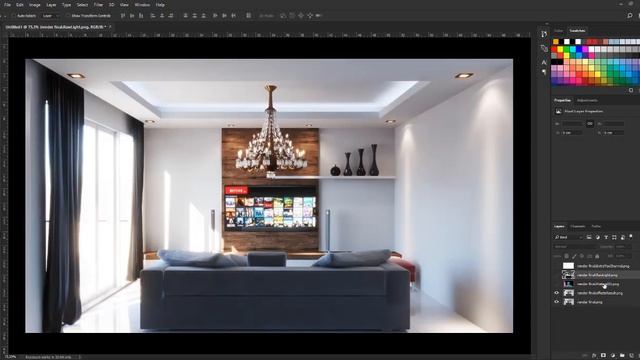The height and width of the screenshot is (360, 640).
Task: Open the search icon in the options bar
Action: pos(630,16)
